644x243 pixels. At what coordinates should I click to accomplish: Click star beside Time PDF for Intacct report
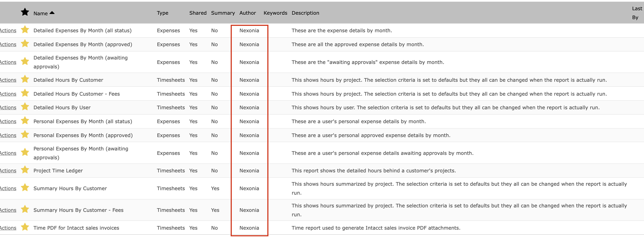click(25, 227)
